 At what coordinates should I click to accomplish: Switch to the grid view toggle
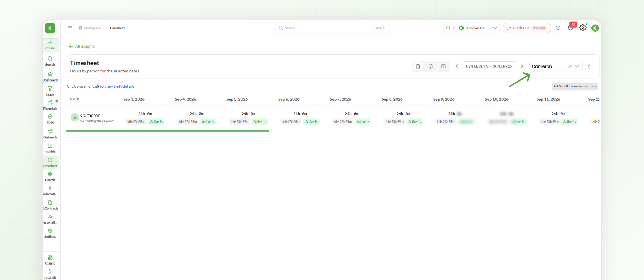(443, 66)
